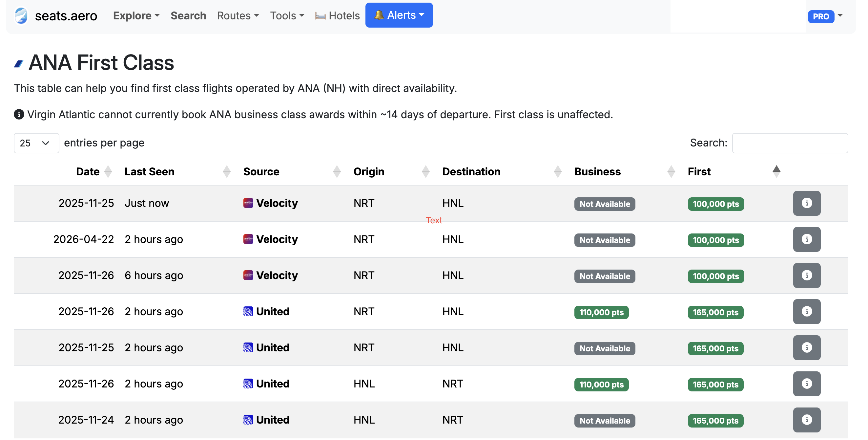Select the "Just now" last seen cell

(147, 203)
